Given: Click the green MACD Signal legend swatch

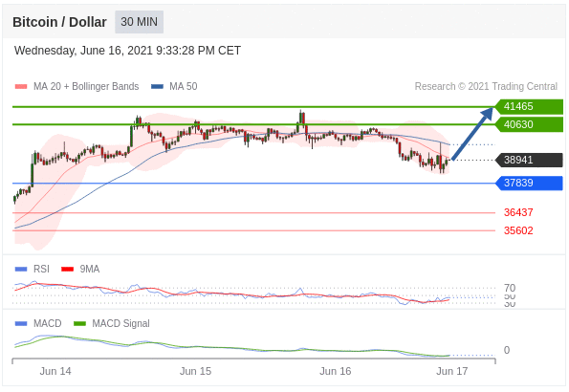Looking at the screenshot, I should coord(79,324).
